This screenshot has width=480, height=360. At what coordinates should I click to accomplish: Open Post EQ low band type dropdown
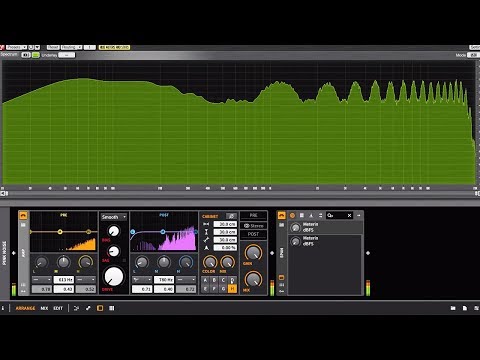click(x=142, y=279)
